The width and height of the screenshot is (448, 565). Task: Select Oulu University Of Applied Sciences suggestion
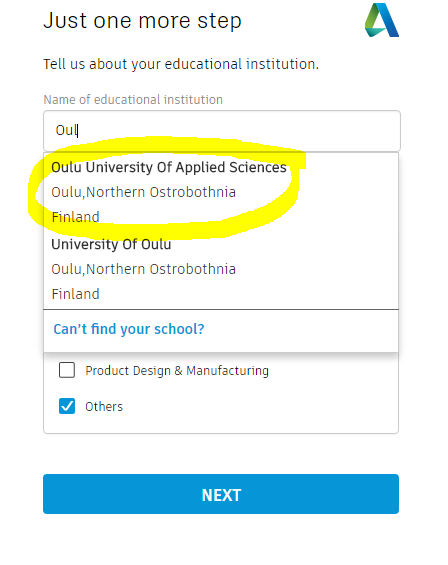[221, 192]
